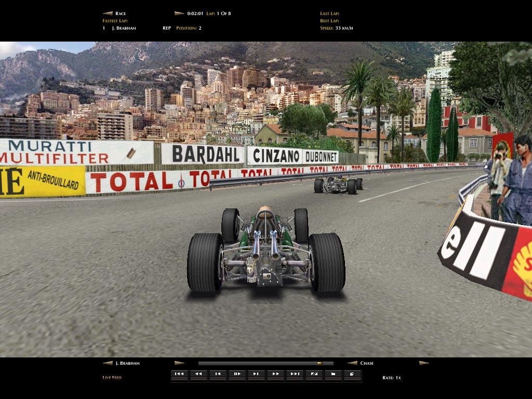Click the distant race car ahead on track
Viewport: 532px width, 399px height.
tap(338, 185)
